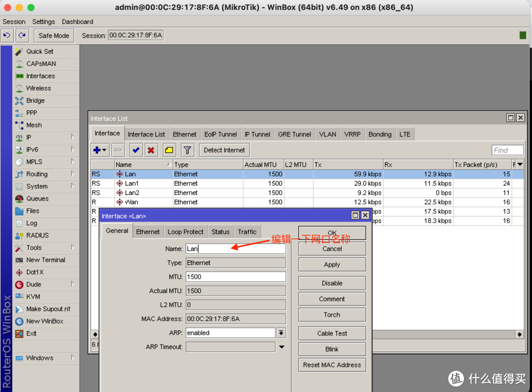The height and width of the screenshot is (392, 532).
Task: Switch to the VLAN tab
Action: (x=328, y=134)
